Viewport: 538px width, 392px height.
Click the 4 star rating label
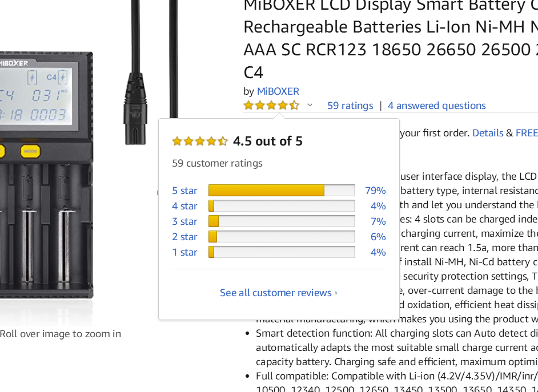[184, 206]
